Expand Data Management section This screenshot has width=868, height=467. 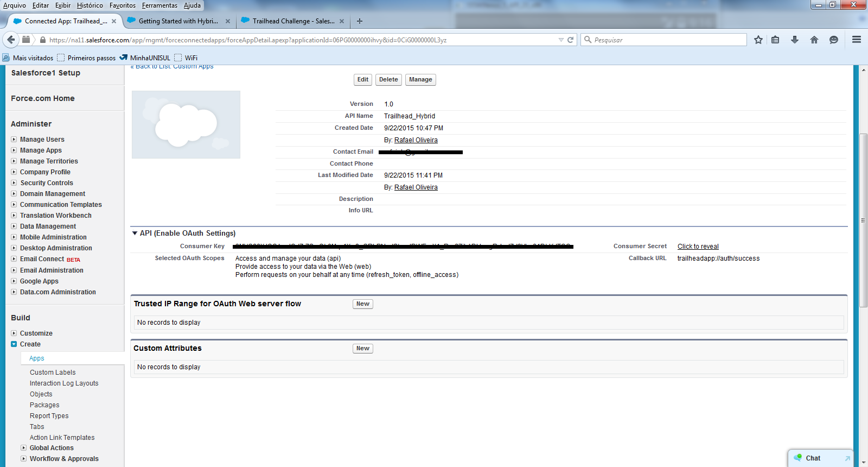[x=14, y=226]
